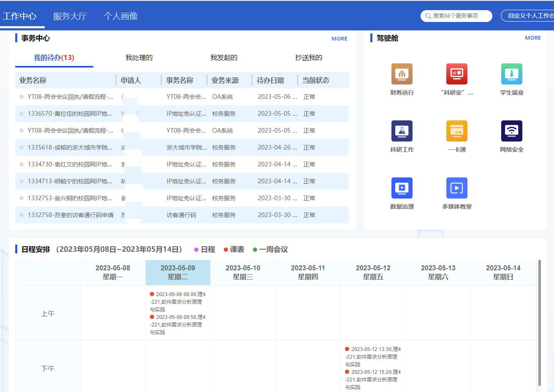This screenshot has width=554, height=392.
Task: Open the 2023-05-12 13:30 class entry
Action: pos(373,357)
